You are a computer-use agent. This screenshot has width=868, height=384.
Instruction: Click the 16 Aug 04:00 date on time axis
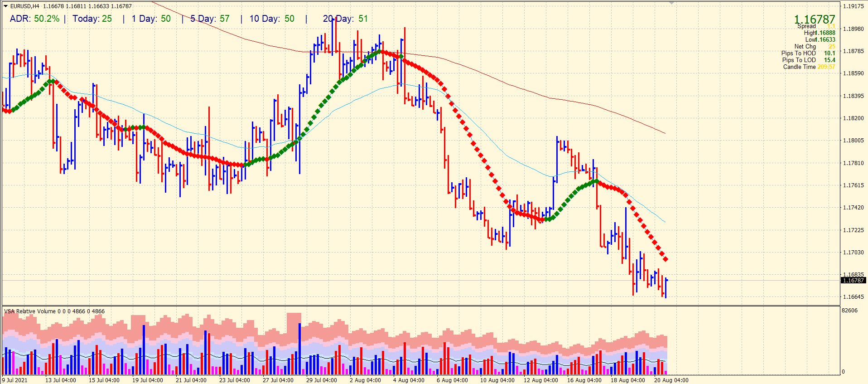pyautogui.click(x=584, y=380)
